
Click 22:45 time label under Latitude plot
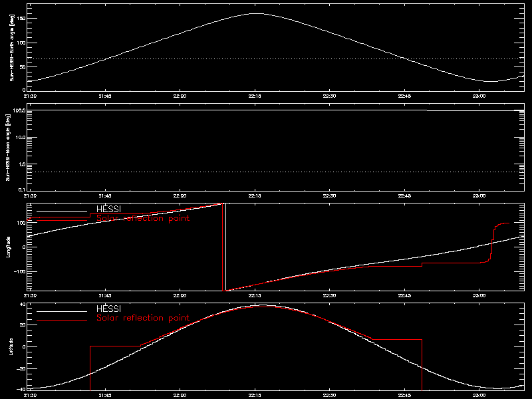click(404, 395)
